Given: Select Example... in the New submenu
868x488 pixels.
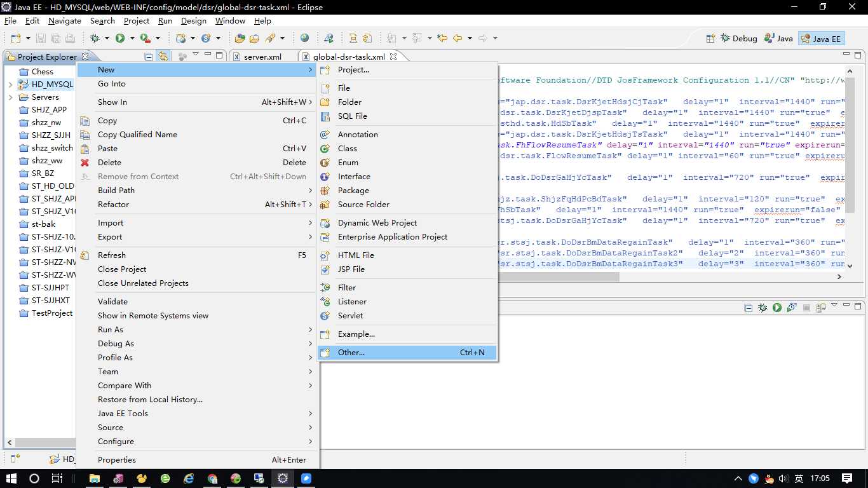Looking at the screenshot, I should (x=407, y=334).
